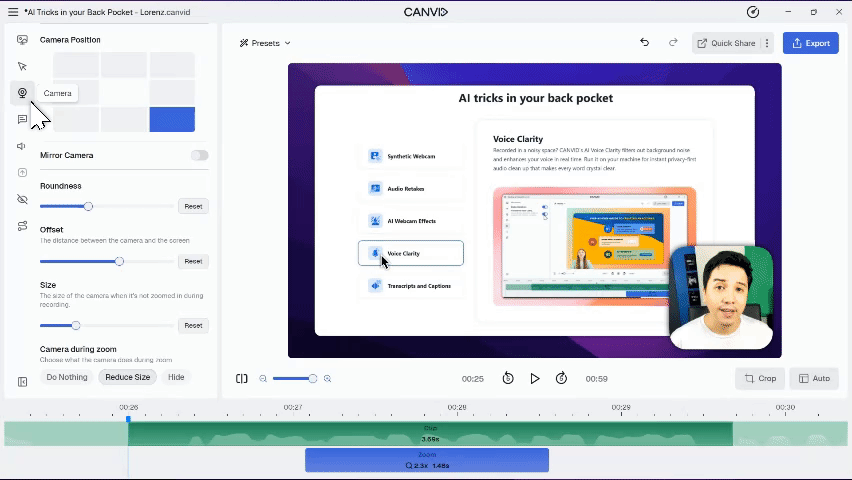Redo the last edit

(x=673, y=42)
